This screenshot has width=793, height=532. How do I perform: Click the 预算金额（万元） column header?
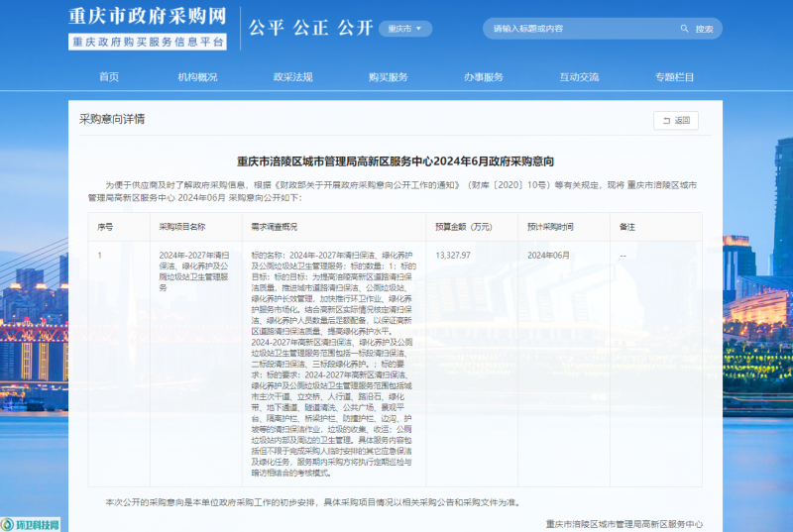pyautogui.click(x=464, y=226)
